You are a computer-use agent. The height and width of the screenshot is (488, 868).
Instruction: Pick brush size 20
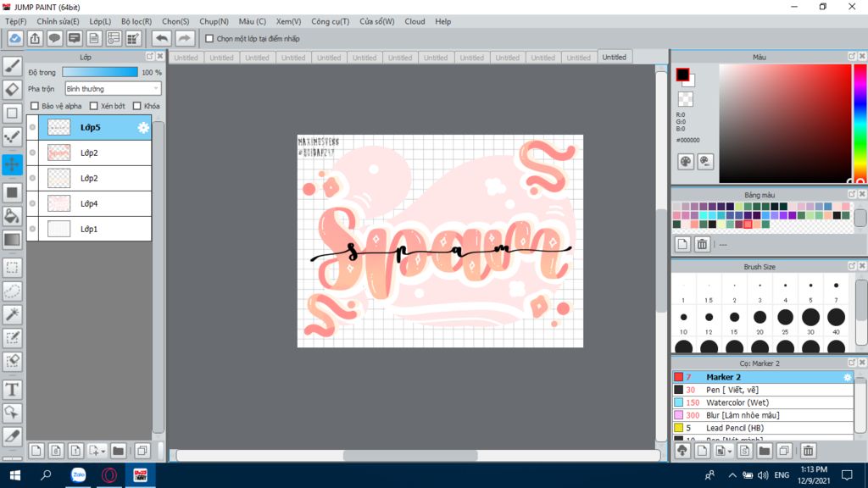tap(759, 318)
